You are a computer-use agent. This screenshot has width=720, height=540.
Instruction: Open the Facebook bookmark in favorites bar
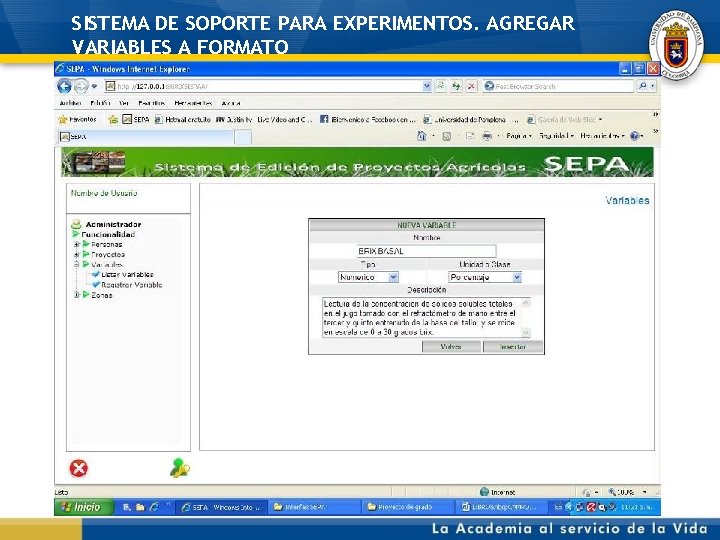click(367, 119)
